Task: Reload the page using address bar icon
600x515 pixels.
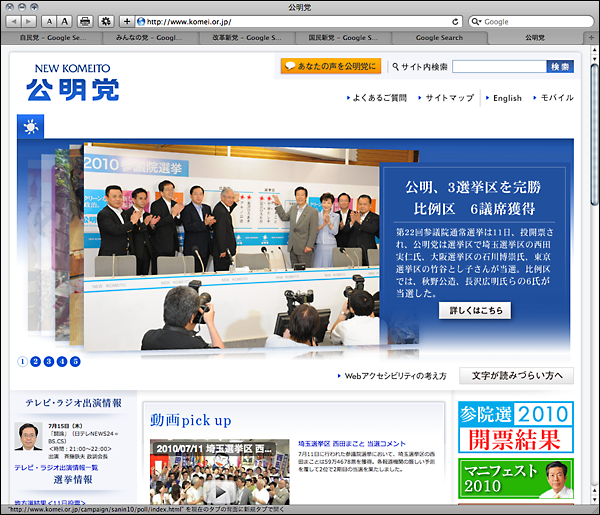Action: [x=455, y=21]
